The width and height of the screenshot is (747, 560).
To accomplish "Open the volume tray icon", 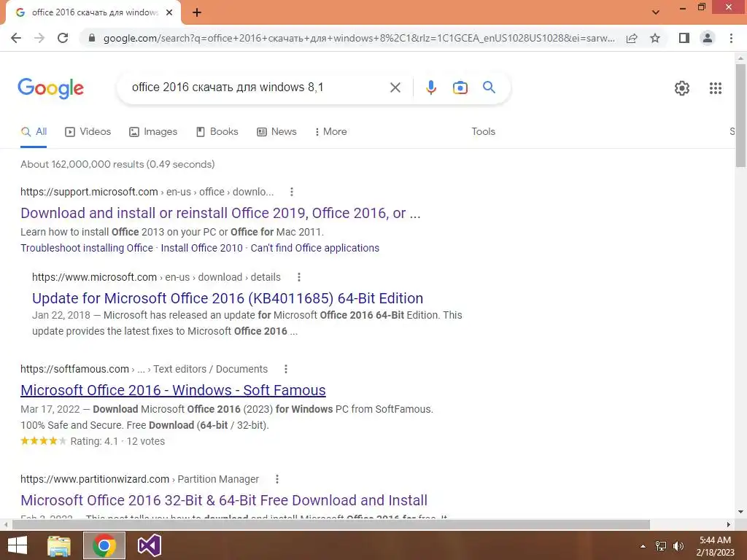I will click(678, 546).
